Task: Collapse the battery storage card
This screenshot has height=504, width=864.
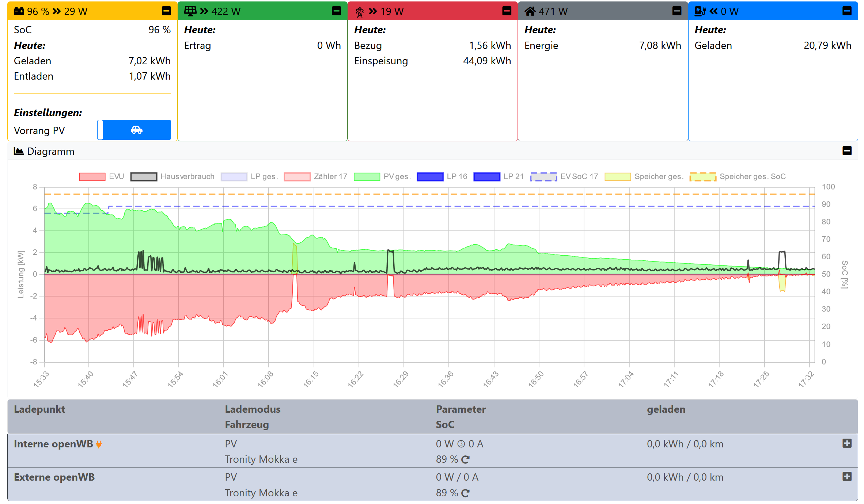Action: (166, 11)
